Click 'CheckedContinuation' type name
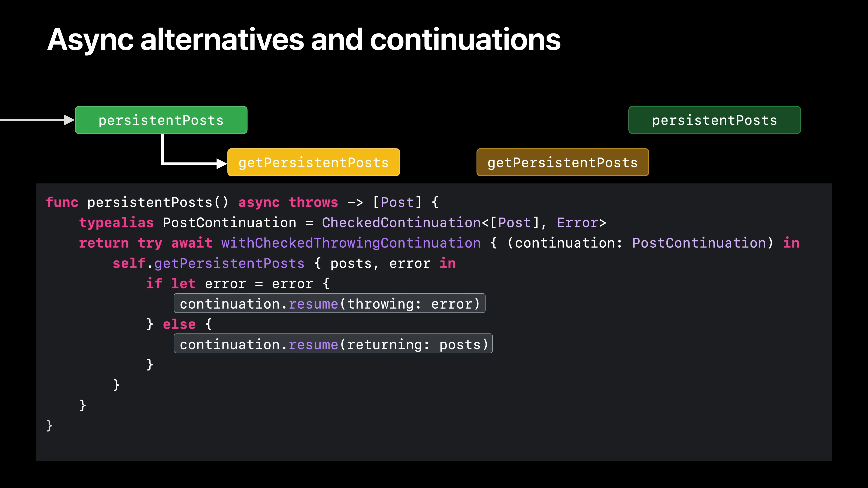The image size is (868, 488). click(401, 223)
